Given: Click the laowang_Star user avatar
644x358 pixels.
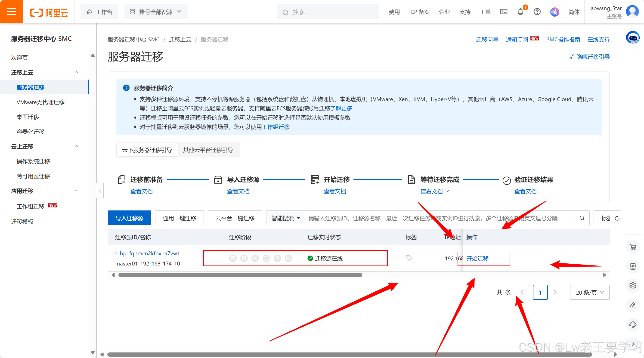Looking at the screenshot, I should (632, 12).
